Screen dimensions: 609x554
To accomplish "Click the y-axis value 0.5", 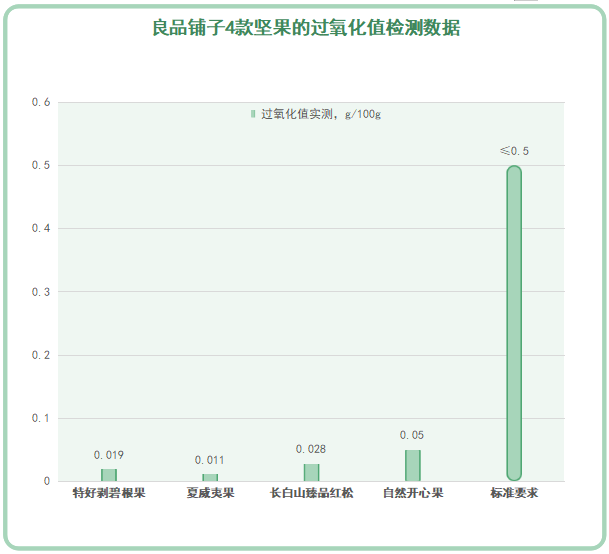I will [41, 165].
